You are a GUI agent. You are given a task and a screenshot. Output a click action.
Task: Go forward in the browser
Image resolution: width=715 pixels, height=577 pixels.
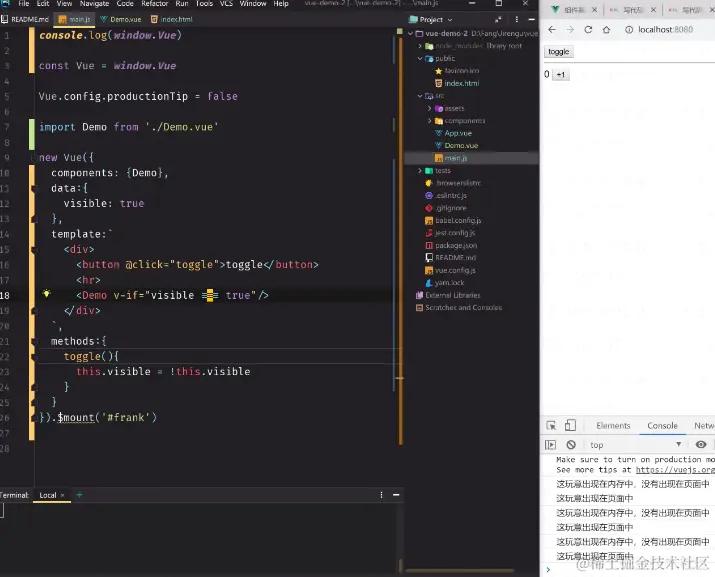(570, 30)
